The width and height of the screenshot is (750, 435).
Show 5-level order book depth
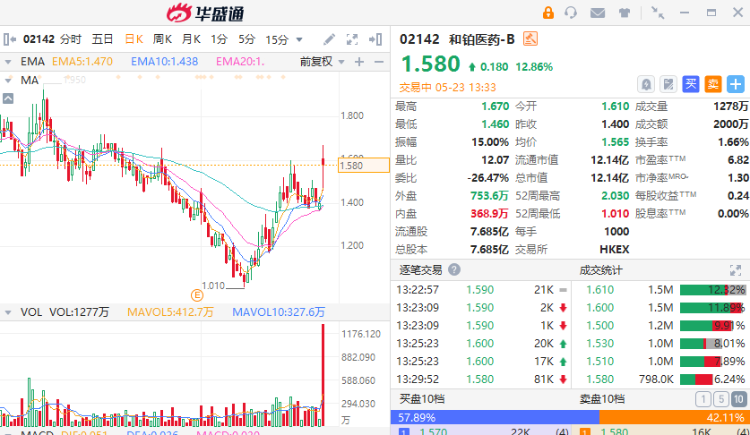click(x=721, y=399)
